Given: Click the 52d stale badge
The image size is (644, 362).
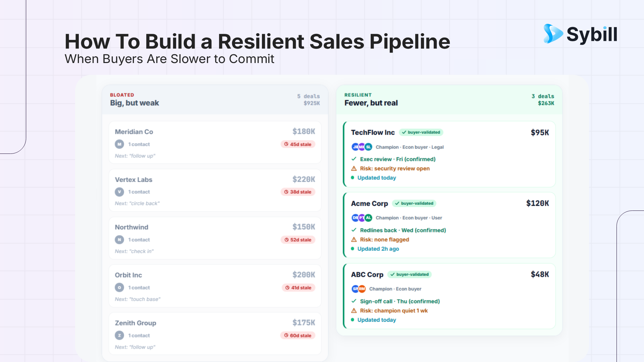Looking at the screenshot, I should pyautogui.click(x=298, y=240).
